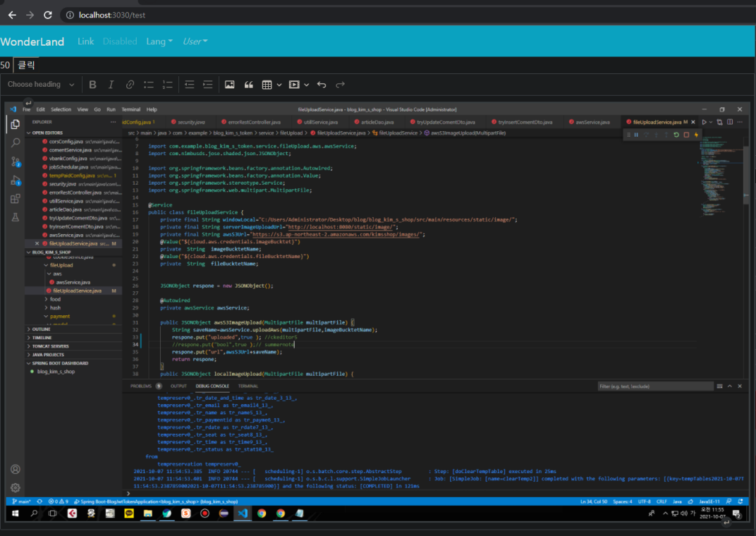Click the CRLF line ending status item

click(661, 501)
